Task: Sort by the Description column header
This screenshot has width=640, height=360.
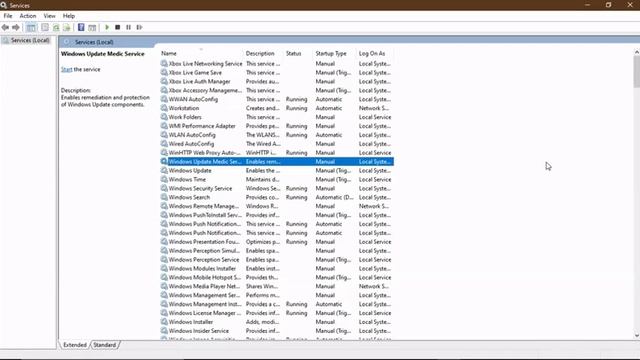Action: [260, 53]
